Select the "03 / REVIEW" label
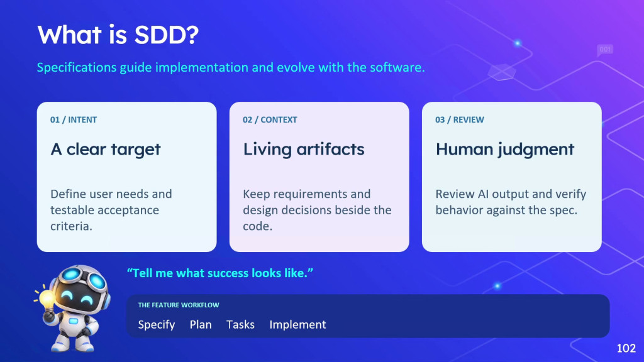This screenshot has height=362, width=644. click(460, 120)
